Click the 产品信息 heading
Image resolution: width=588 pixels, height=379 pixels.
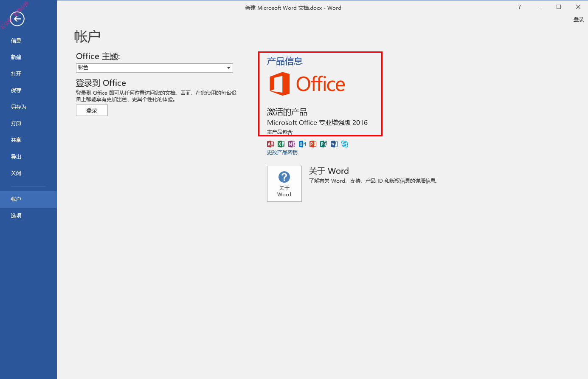click(285, 61)
